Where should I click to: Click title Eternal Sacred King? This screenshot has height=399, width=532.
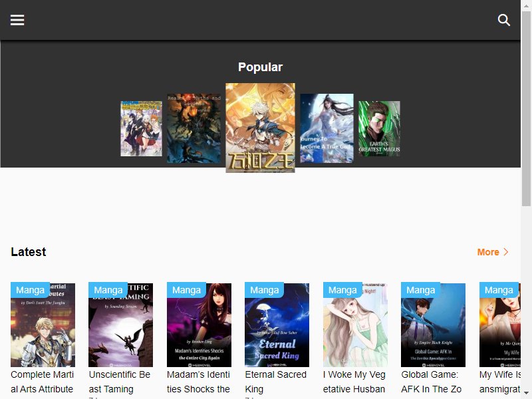[x=275, y=382]
